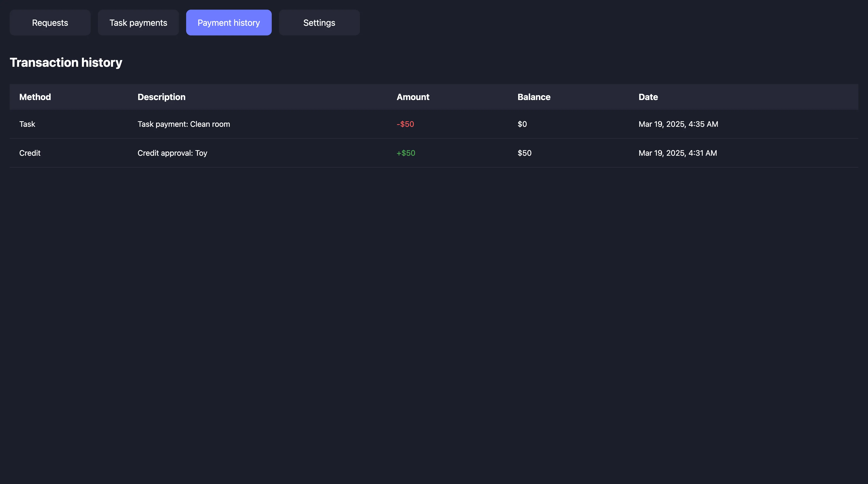
Task: Sort by the Date column header
Action: 648,97
